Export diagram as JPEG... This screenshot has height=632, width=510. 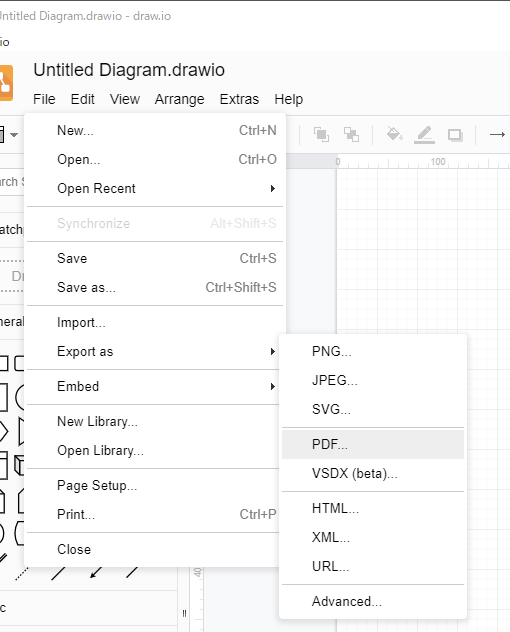coord(373,380)
